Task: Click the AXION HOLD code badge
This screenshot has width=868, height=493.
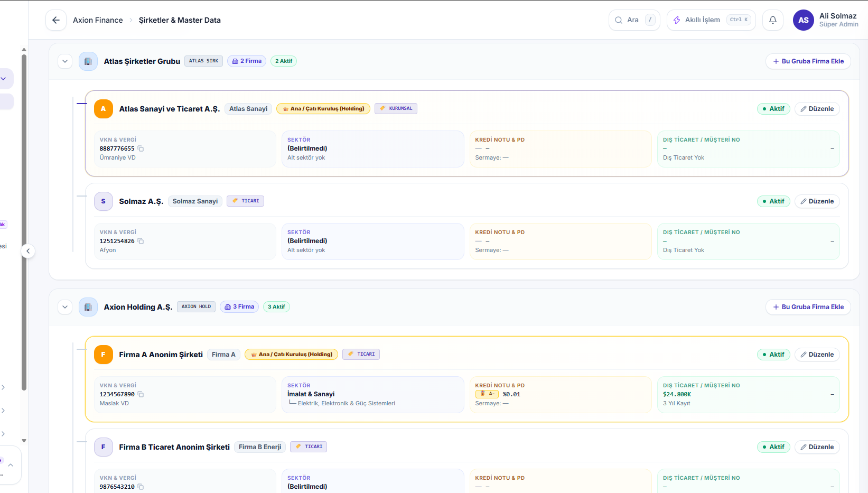Action: point(196,307)
